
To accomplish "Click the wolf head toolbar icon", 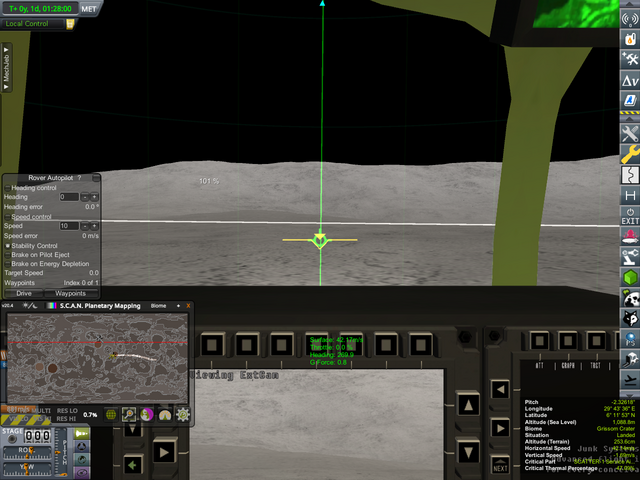I will [630, 318].
